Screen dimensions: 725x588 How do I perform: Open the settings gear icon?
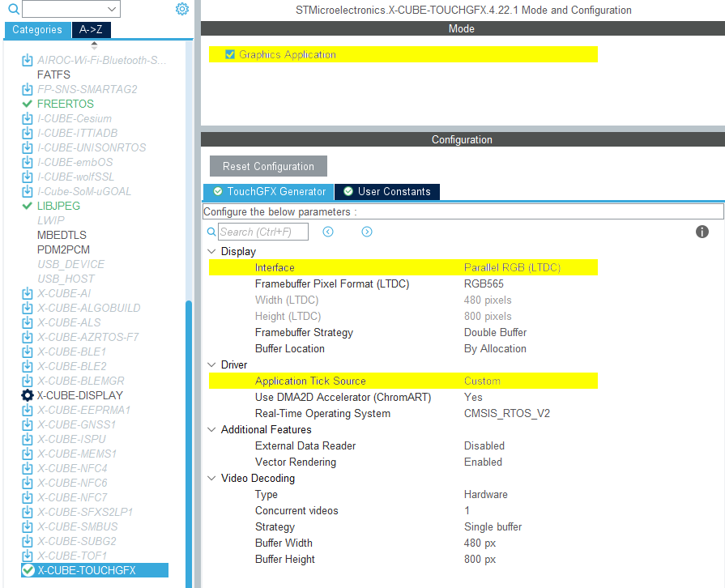182,9
